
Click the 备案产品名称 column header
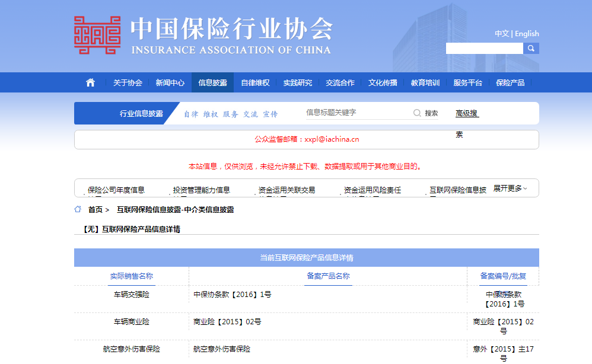pos(328,276)
